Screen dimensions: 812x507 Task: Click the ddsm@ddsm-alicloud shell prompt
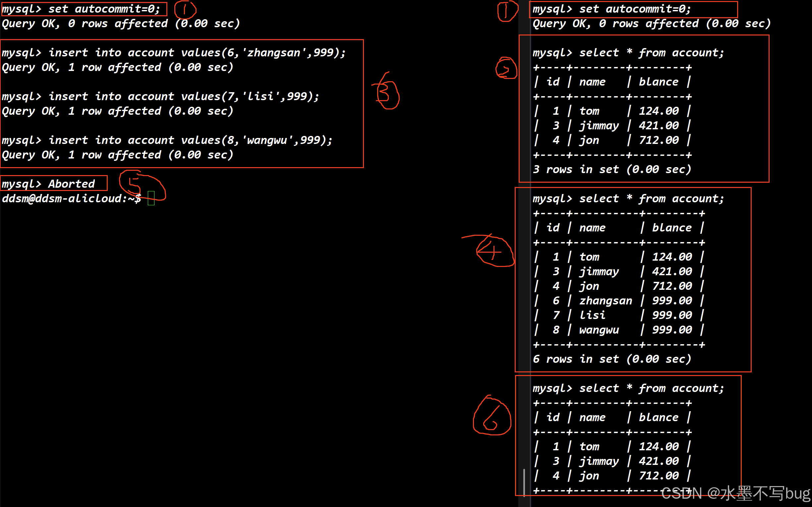71,199
